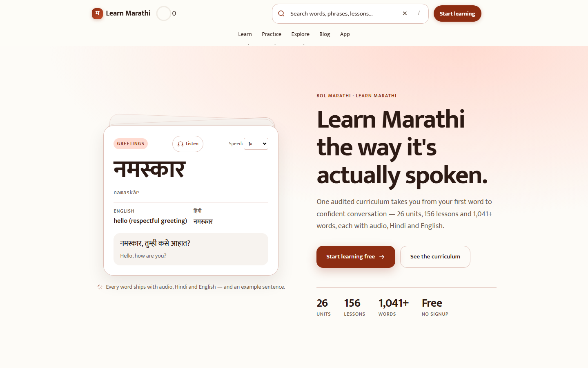Click the Learn Marathi site title
This screenshot has width=588, height=368.
(x=128, y=13)
